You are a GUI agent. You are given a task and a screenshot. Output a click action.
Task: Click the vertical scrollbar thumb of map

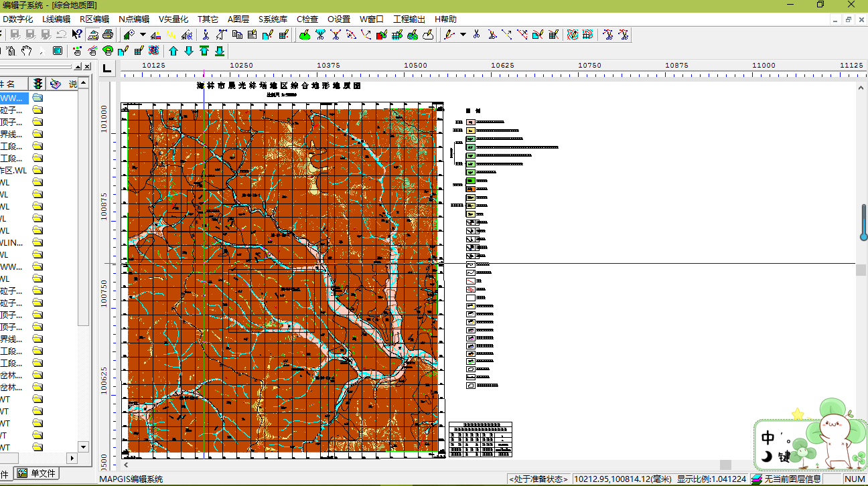(x=861, y=270)
